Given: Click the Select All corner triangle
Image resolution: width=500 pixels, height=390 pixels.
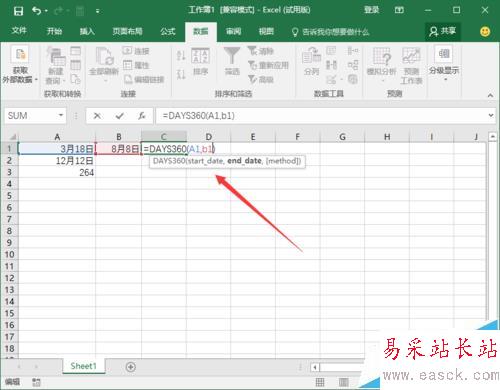Looking at the screenshot, I should [12, 137].
